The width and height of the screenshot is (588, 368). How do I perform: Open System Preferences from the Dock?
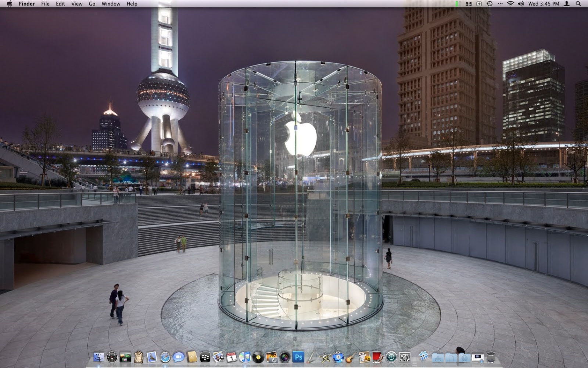(x=405, y=357)
